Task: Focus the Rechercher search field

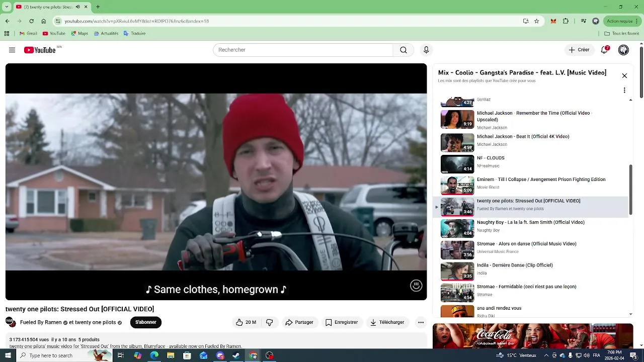Action: 303,50
